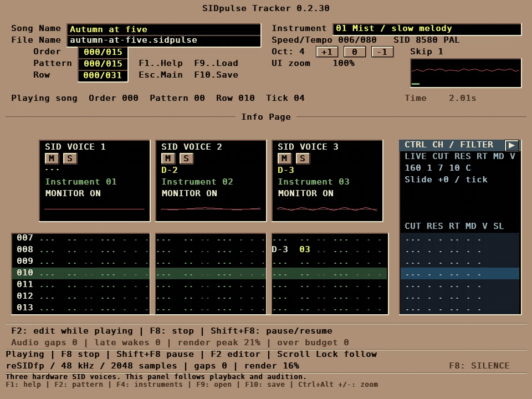Select pattern row number 007

click(x=25, y=238)
